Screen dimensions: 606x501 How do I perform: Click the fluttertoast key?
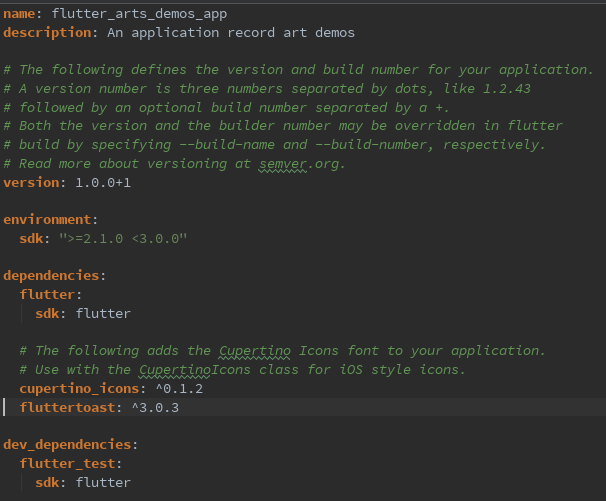click(x=67, y=407)
